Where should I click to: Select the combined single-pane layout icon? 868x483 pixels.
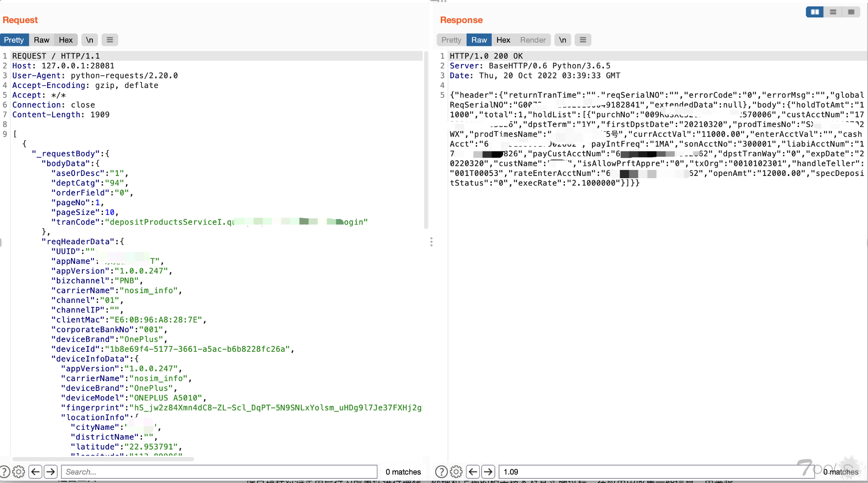[851, 12]
